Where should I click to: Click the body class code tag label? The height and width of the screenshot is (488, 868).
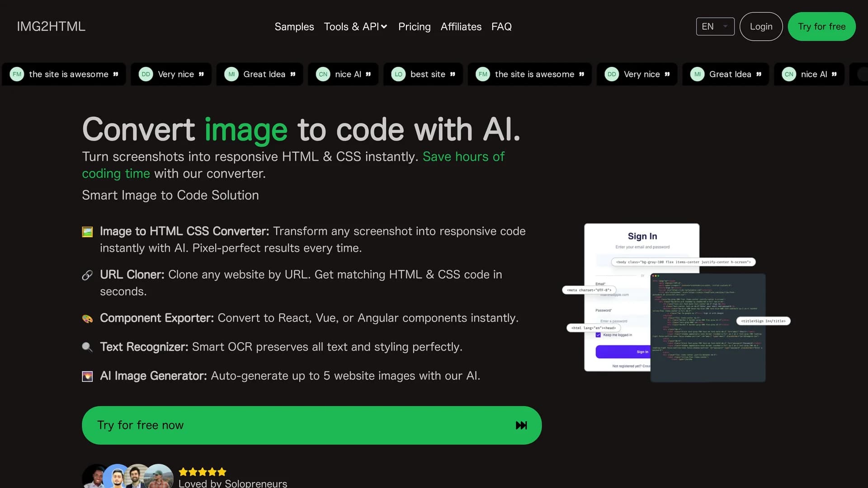click(x=684, y=262)
